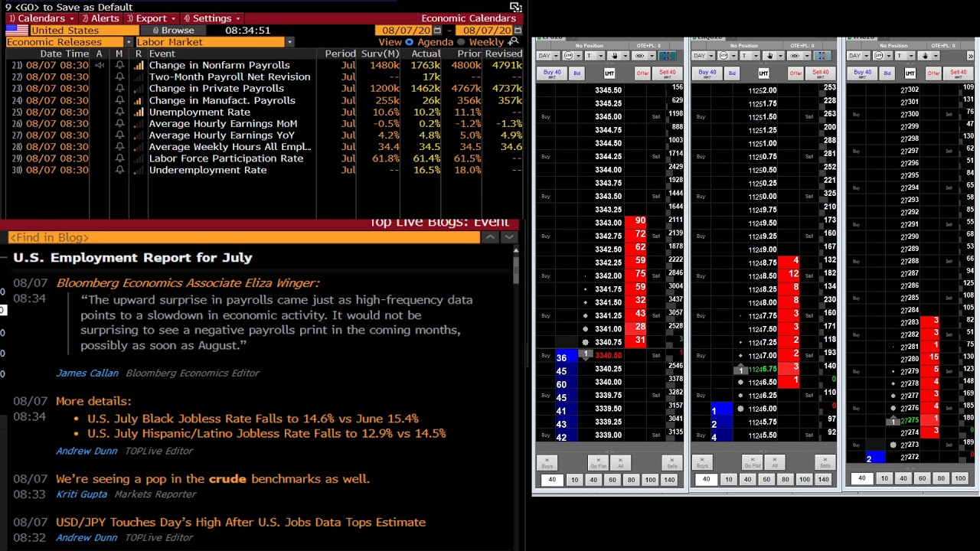The height and width of the screenshot is (551, 980).
Task: Open the Calendars menu
Action: [x=41, y=18]
